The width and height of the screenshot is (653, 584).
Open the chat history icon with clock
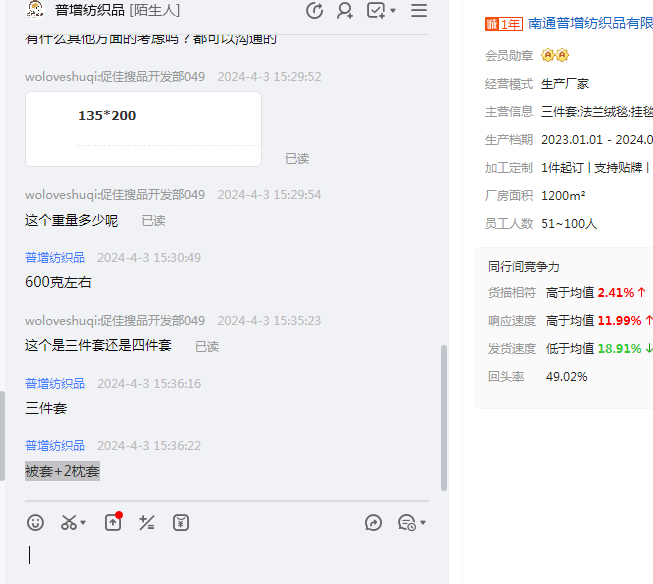[406, 522]
